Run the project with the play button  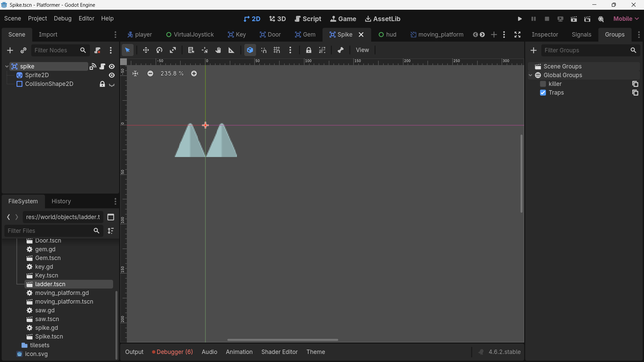(520, 19)
